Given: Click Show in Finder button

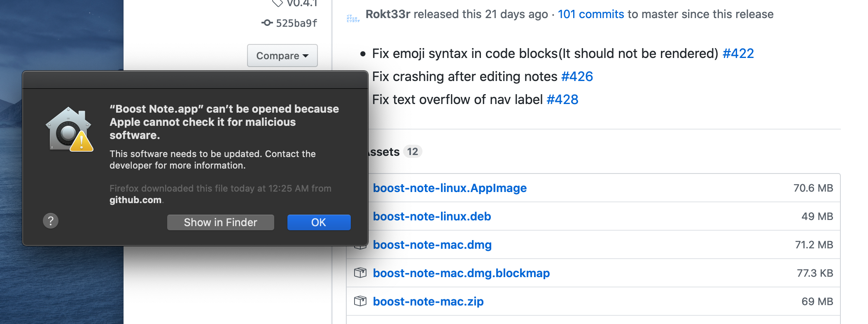Looking at the screenshot, I should (x=221, y=222).
